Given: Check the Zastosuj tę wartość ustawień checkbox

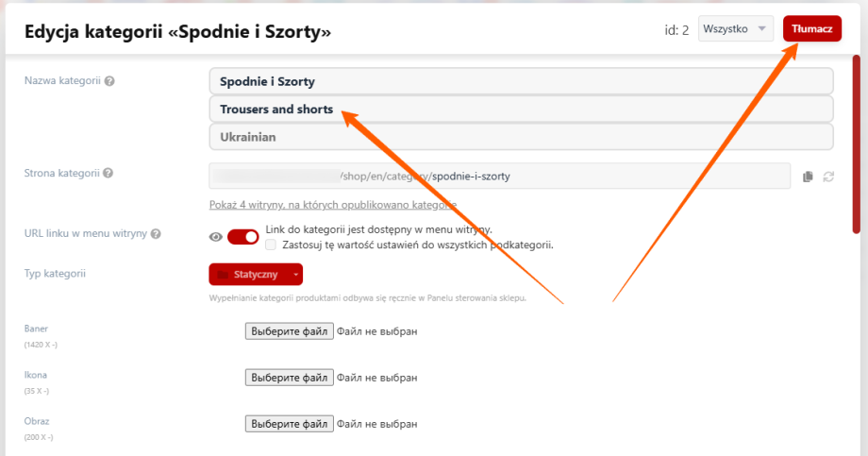Looking at the screenshot, I should pyautogui.click(x=272, y=245).
